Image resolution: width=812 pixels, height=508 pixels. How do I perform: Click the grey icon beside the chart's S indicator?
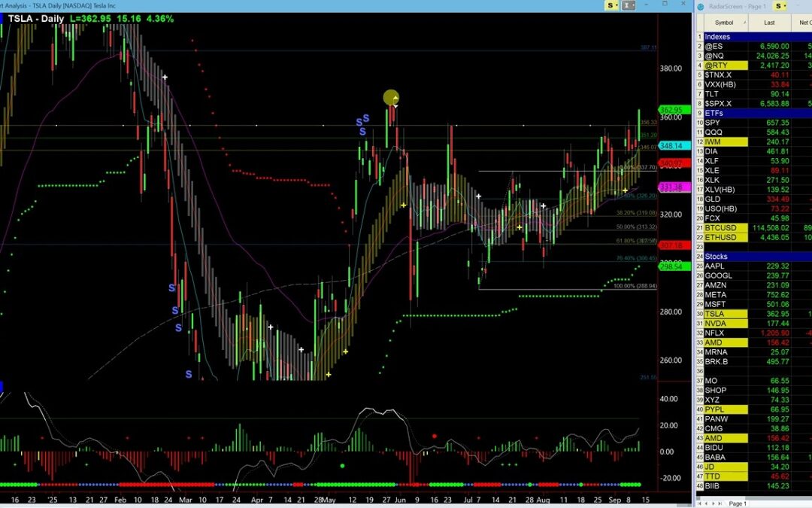627,5
